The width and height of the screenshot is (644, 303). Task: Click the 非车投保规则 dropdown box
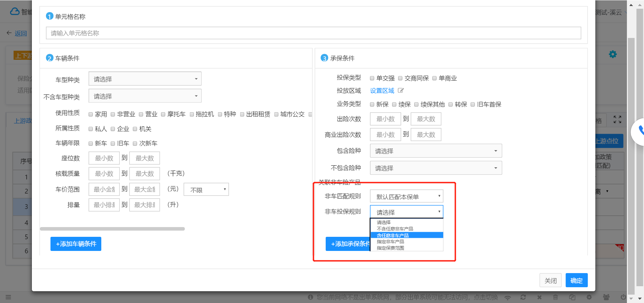(x=407, y=212)
